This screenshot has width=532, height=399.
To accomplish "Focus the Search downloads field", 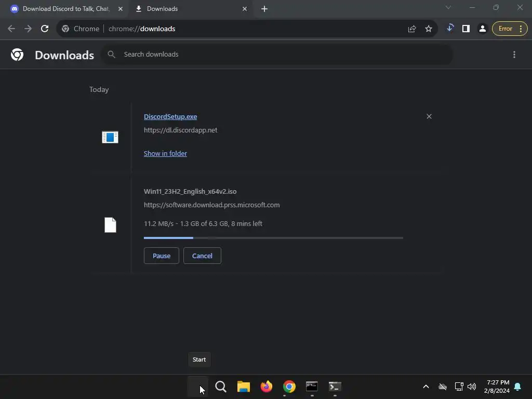I will [x=277, y=54].
